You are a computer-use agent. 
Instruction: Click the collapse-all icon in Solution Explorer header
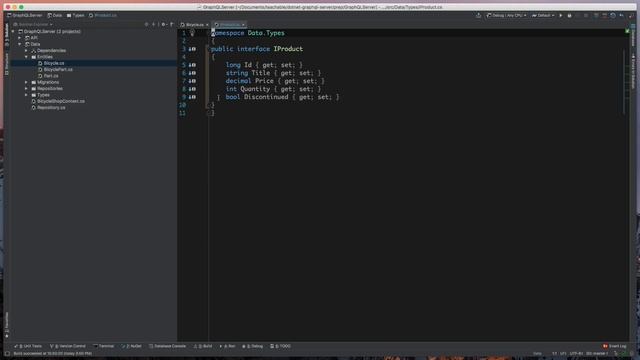click(154, 24)
